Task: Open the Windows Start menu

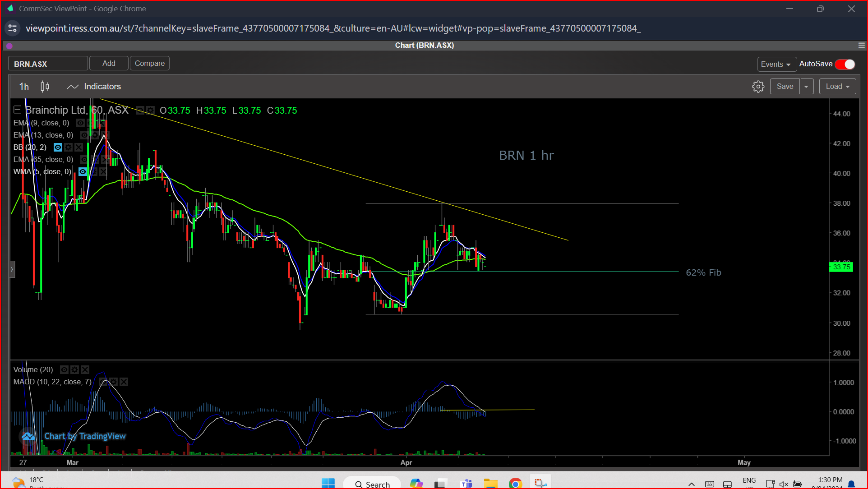Action: coord(328,484)
